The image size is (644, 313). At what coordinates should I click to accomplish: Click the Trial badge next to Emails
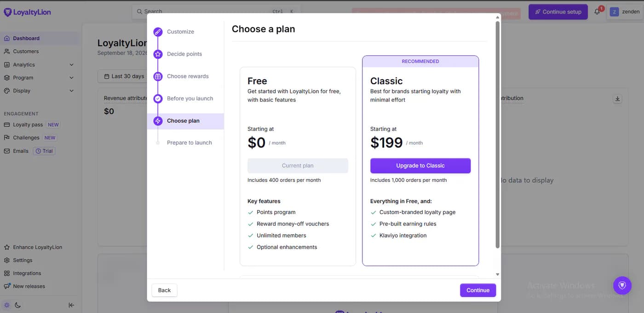pos(44,151)
